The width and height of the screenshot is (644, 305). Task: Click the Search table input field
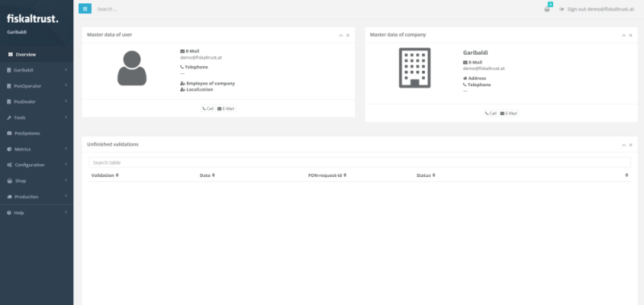[x=359, y=163]
